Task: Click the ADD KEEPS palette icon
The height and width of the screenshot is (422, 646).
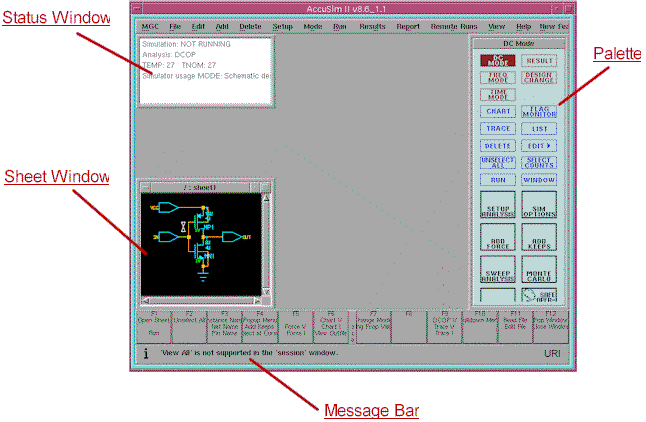Action: 539,237
